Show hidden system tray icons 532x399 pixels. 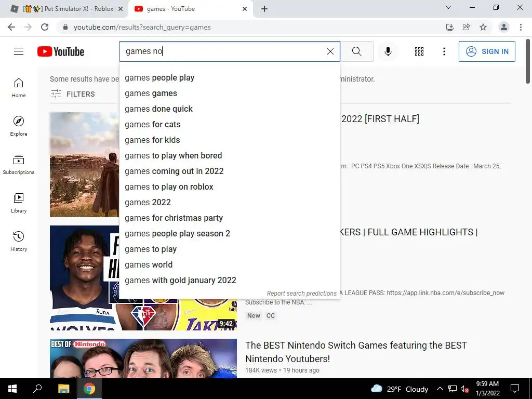[x=440, y=389]
